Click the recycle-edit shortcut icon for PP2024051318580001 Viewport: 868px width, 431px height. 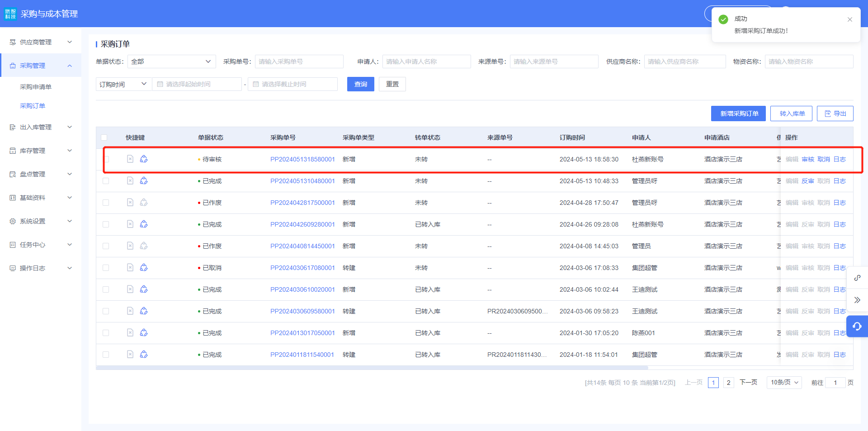(x=144, y=159)
